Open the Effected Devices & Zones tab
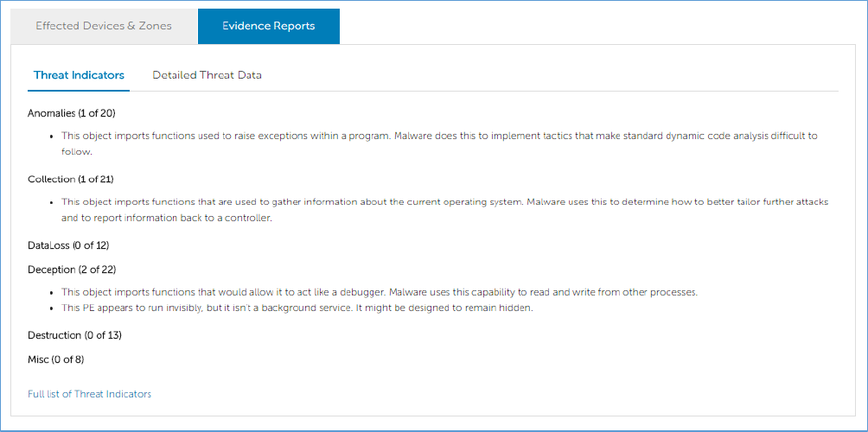 [104, 26]
